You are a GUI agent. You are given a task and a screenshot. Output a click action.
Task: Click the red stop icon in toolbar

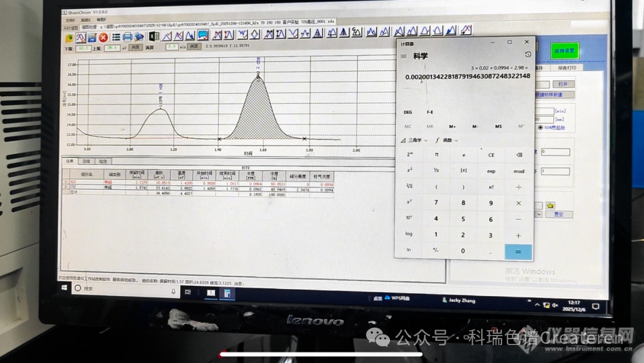103,37
